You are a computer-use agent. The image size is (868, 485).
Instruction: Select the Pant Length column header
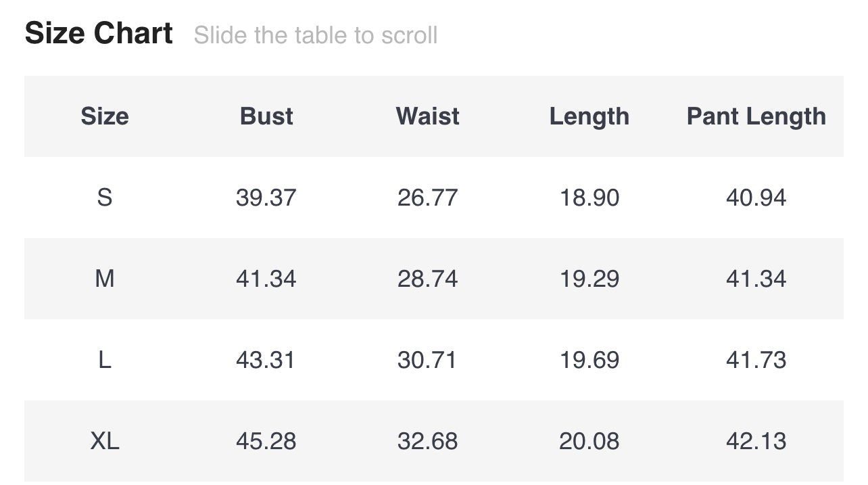[756, 116]
